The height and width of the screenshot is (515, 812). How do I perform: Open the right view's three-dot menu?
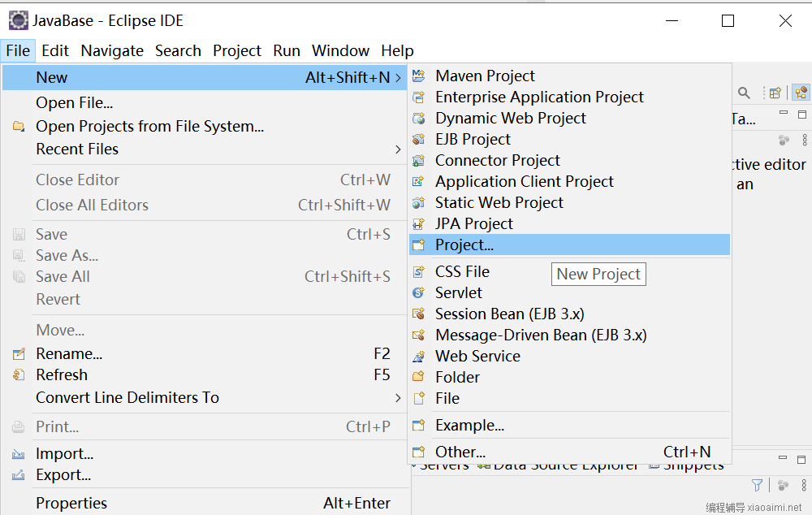pyautogui.click(x=804, y=141)
